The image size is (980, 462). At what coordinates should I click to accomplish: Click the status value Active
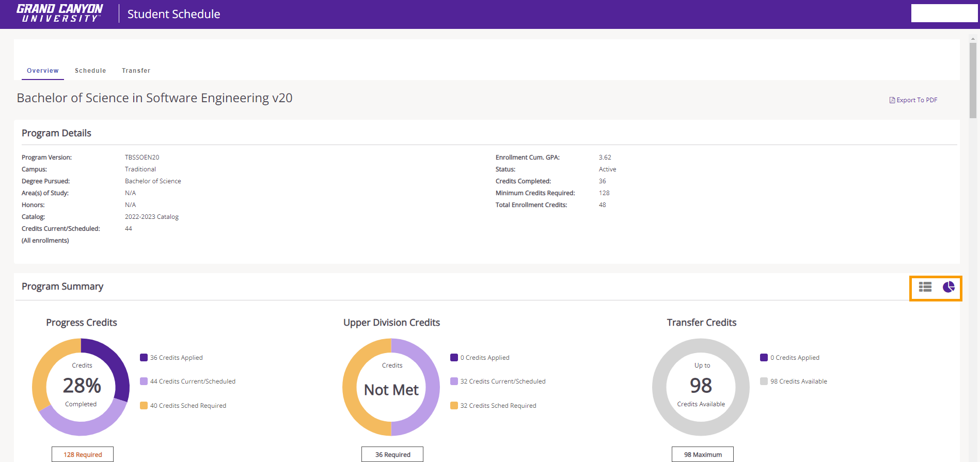[x=608, y=169]
